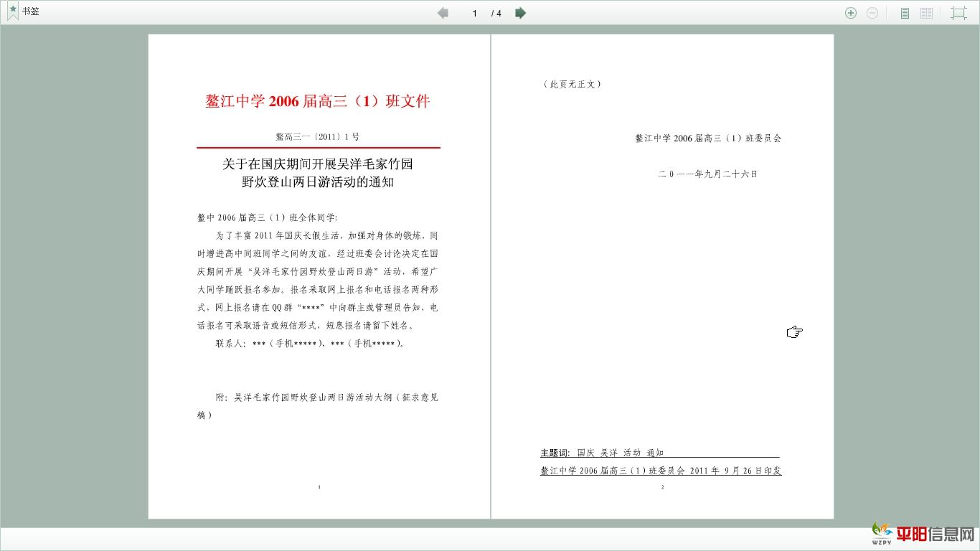Switch to two-page view
980x551 pixels.
pyautogui.click(x=927, y=13)
